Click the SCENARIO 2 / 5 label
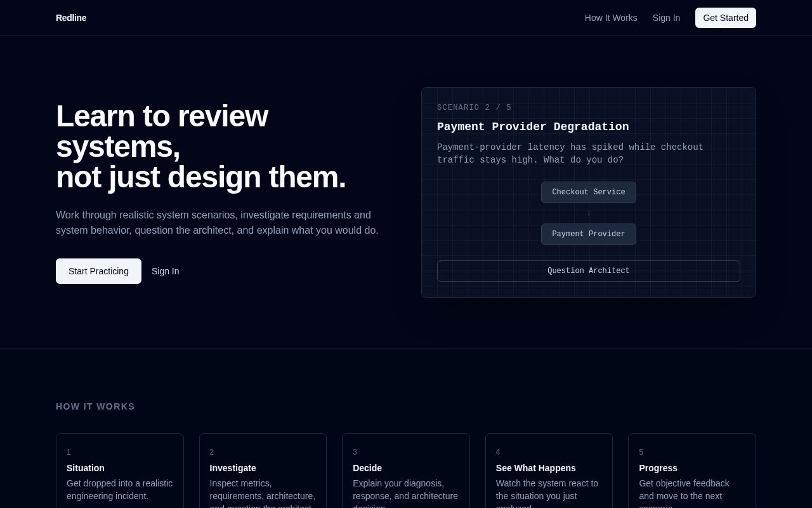 coord(474,108)
